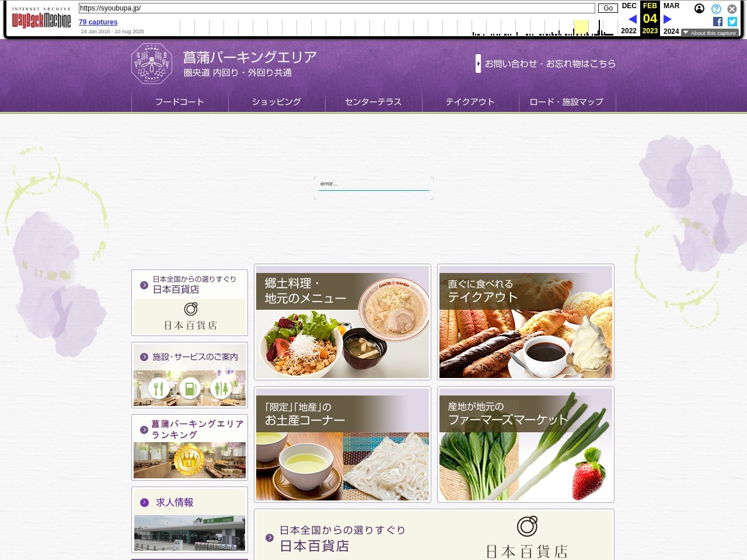The width and height of the screenshot is (747, 560).
Task: Share this capture on Facebook
Action: 718,22
